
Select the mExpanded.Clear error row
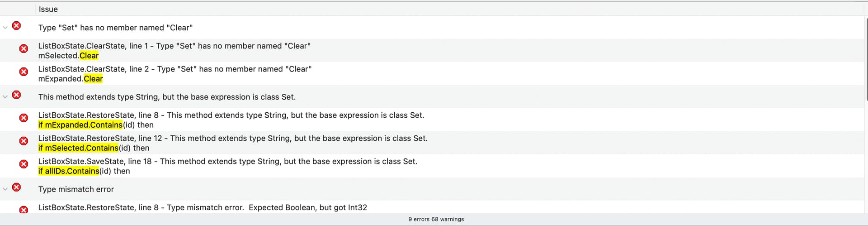(x=434, y=74)
